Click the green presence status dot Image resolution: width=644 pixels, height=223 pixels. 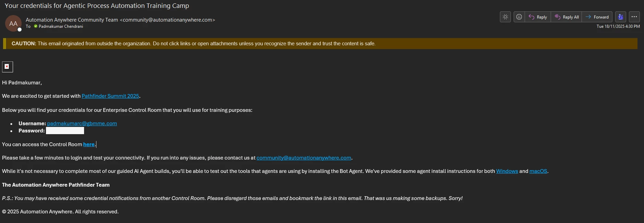coord(36,26)
